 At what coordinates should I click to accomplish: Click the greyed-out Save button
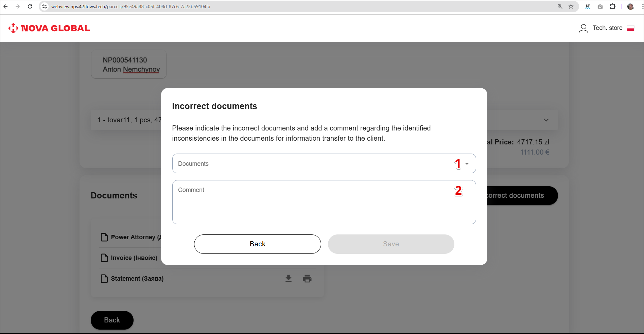(391, 244)
